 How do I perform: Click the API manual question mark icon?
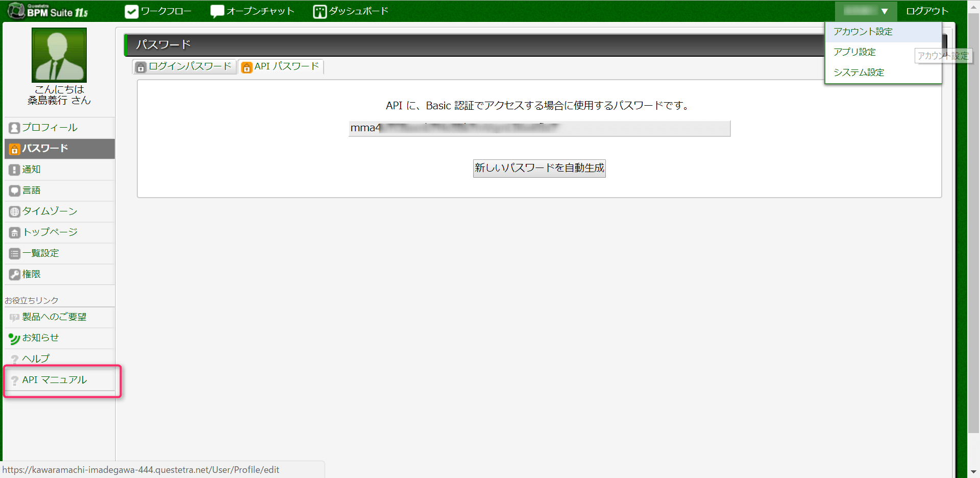(x=14, y=380)
